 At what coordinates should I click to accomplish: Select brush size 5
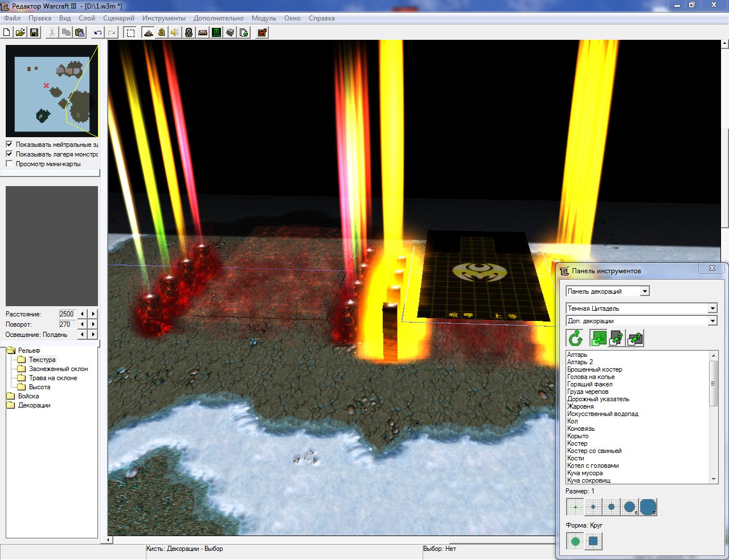pos(630,507)
